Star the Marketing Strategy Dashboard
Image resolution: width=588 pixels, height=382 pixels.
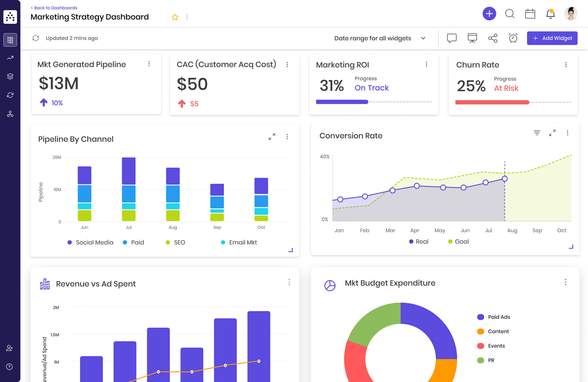175,17
